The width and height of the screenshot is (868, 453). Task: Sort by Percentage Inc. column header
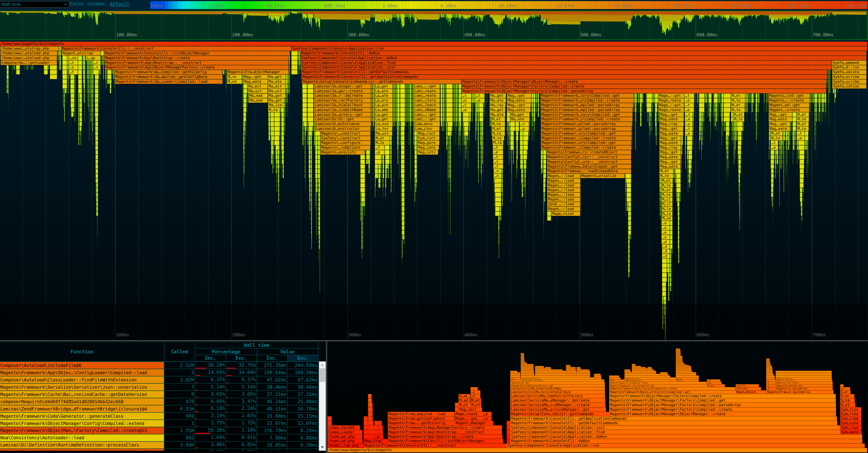[x=210, y=358]
